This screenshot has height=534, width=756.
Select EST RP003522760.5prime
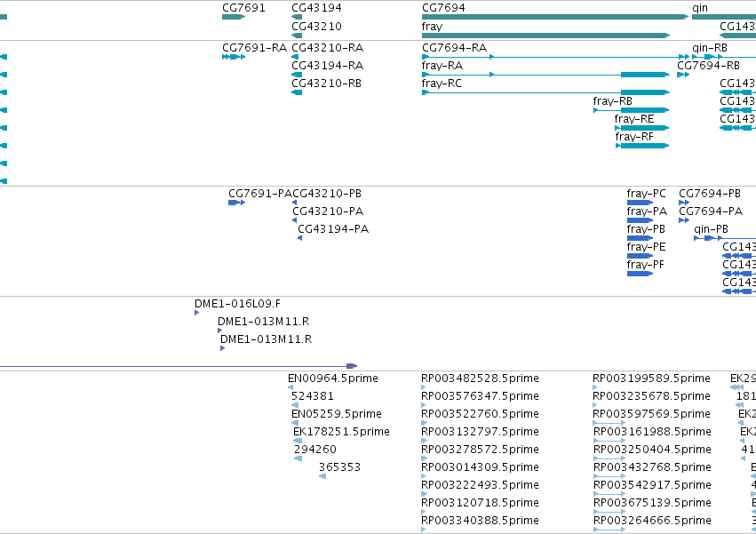(x=424, y=423)
